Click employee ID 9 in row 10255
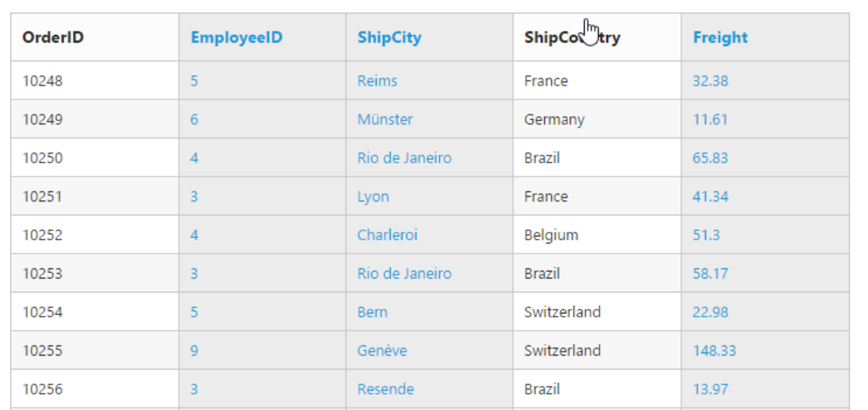 (x=194, y=351)
